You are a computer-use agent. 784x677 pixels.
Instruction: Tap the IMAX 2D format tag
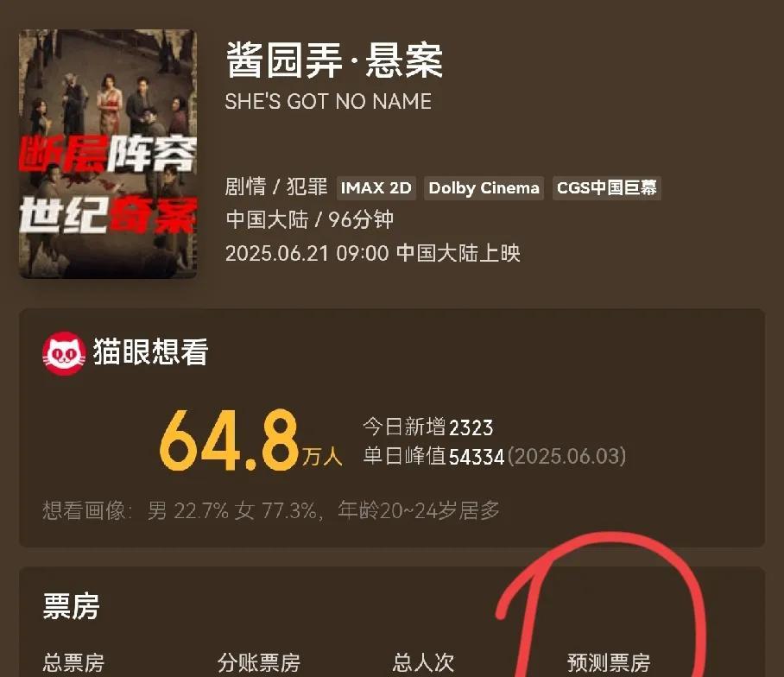click(376, 188)
